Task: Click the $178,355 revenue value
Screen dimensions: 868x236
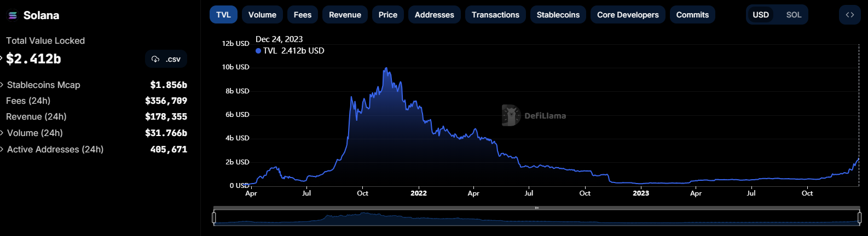Action: coord(166,116)
